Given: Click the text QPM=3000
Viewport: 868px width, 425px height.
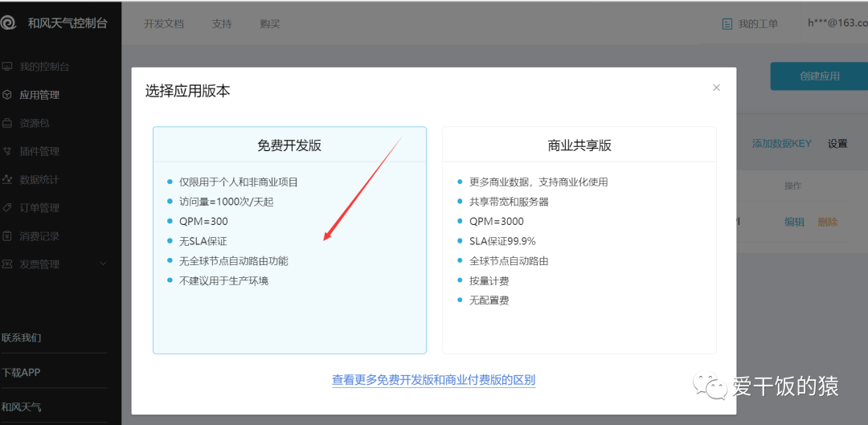Looking at the screenshot, I should click(497, 222).
